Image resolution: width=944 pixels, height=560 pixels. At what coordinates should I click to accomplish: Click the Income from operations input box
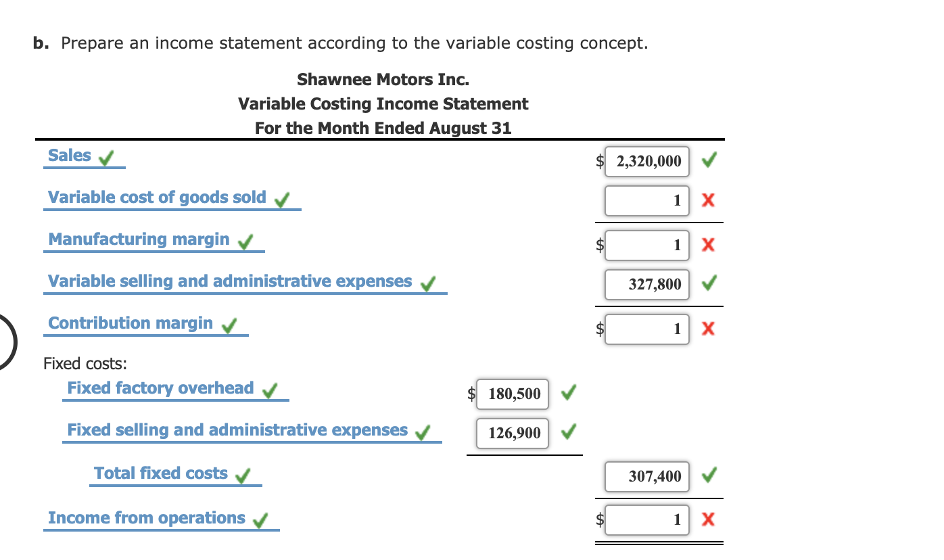click(646, 519)
